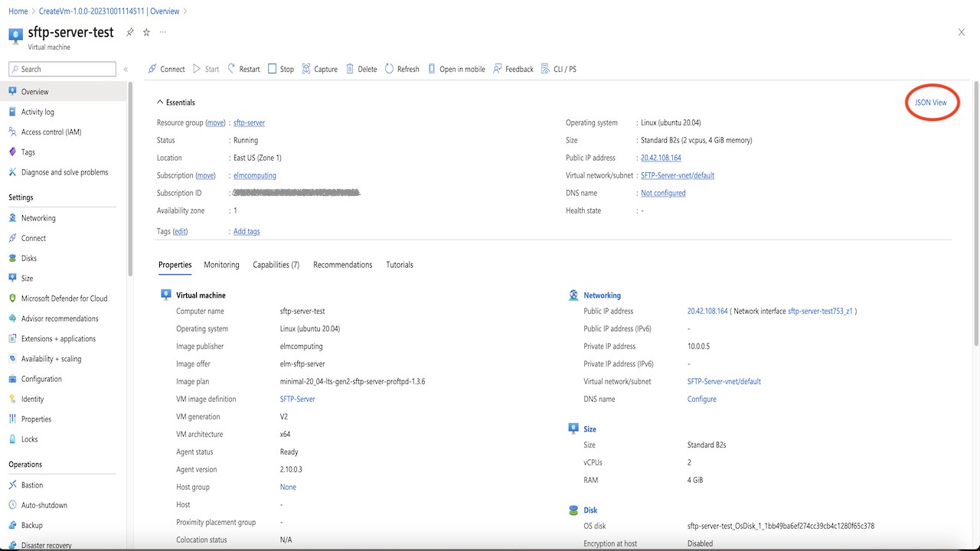Switch to the Tutorials tab
This screenshot has height=551, width=980.
click(x=400, y=265)
